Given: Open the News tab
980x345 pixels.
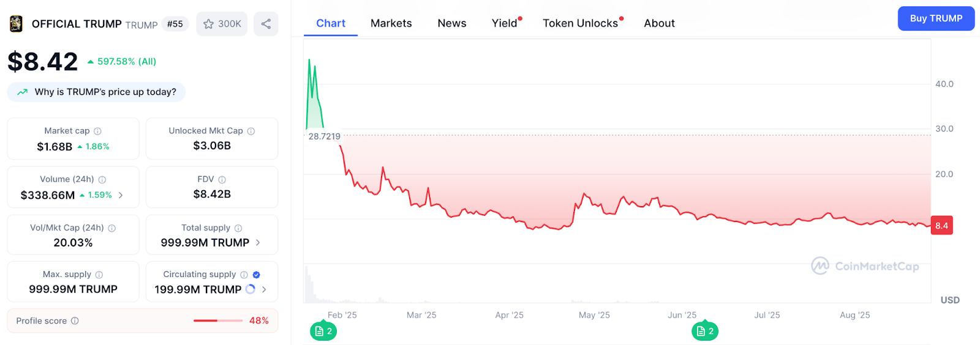Looking at the screenshot, I should [x=452, y=23].
